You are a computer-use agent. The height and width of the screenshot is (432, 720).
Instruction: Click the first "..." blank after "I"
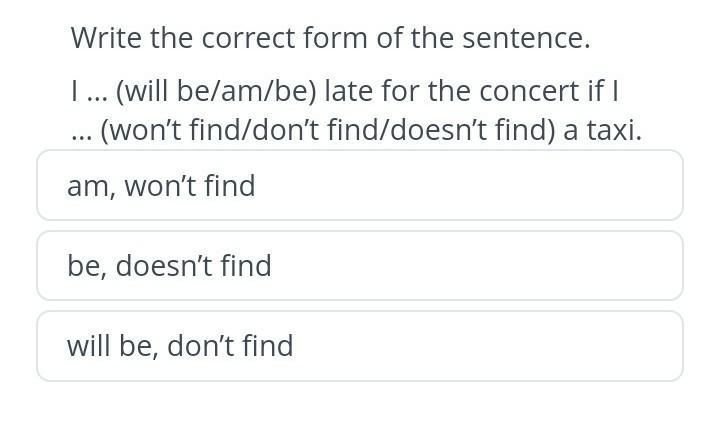[x=96, y=92]
